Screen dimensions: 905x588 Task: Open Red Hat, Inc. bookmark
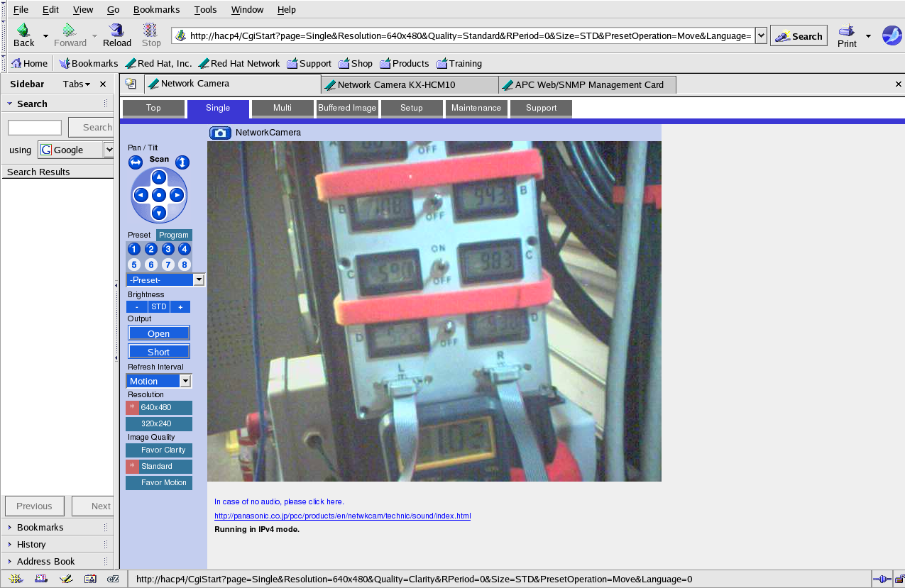click(158, 63)
